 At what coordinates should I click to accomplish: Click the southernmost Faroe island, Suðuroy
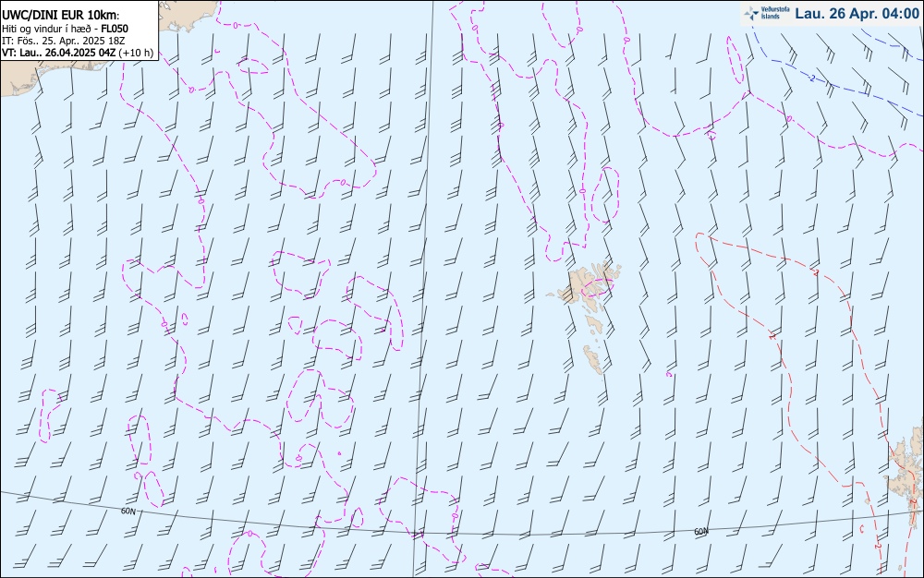[594, 359]
